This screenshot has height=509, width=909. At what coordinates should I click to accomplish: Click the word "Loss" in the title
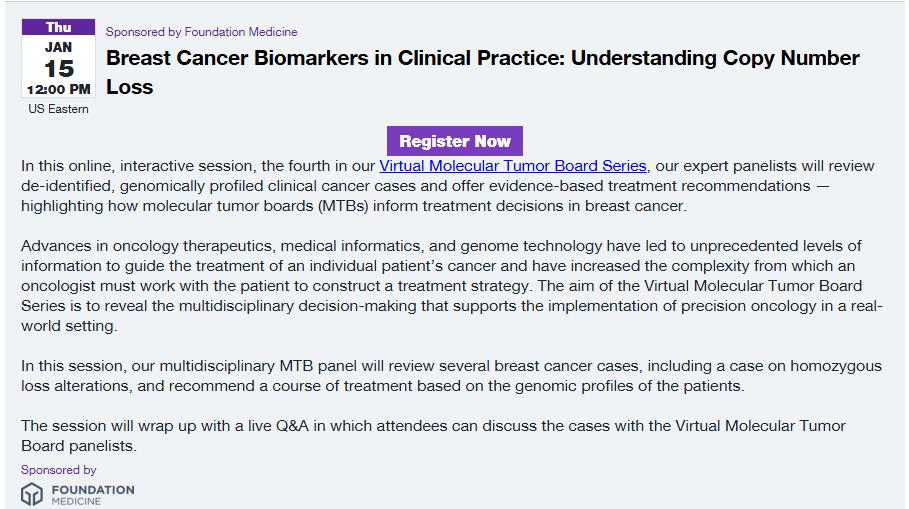[x=130, y=87]
